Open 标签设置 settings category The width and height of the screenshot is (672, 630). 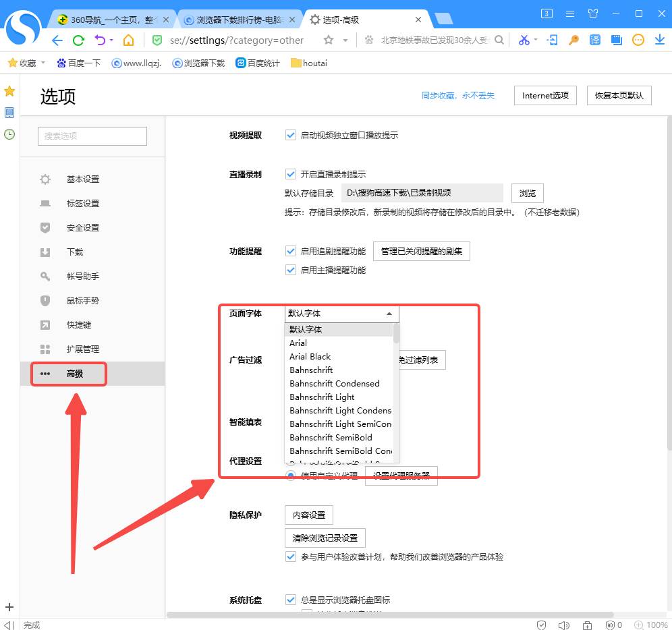[x=92, y=203]
